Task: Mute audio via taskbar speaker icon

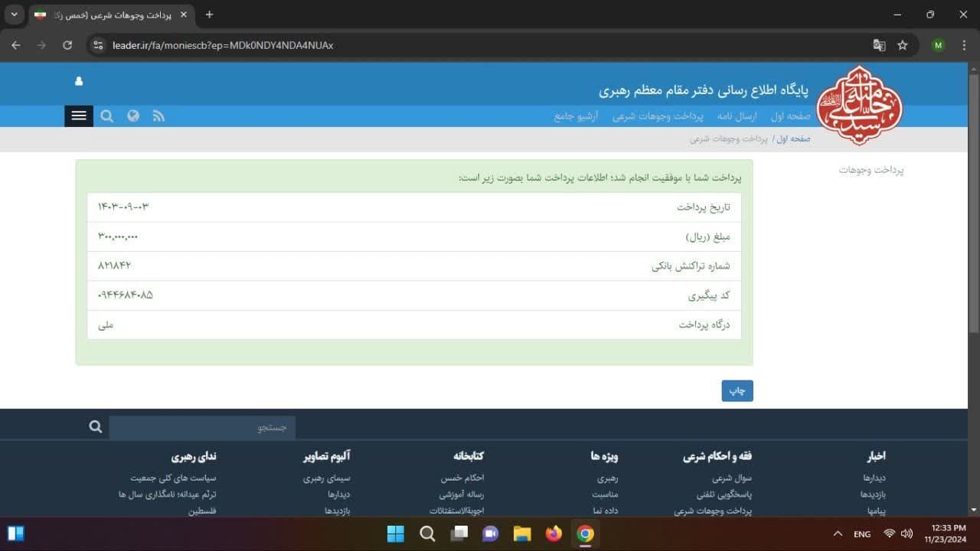Action: (x=907, y=533)
